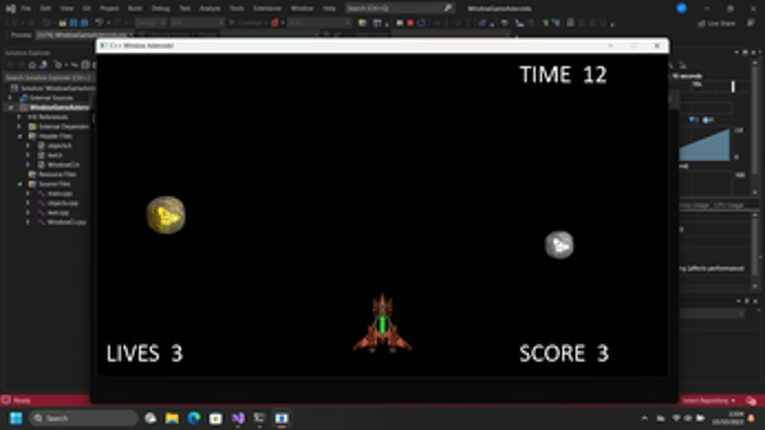This screenshot has width=765, height=430.
Task: Open the solution platform dropdown
Action: click(197, 22)
